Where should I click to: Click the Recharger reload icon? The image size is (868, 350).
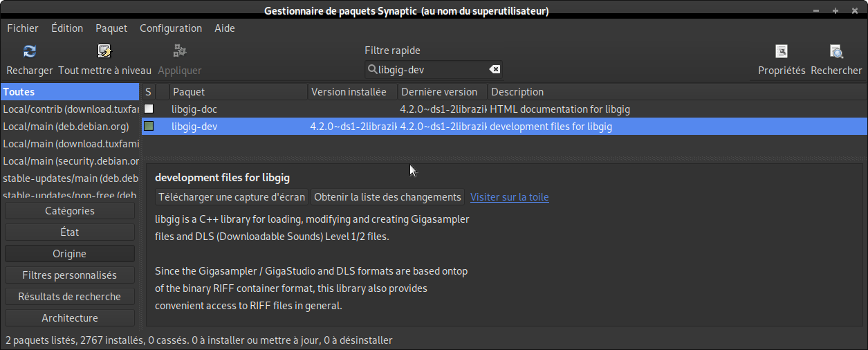pyautogui.click(x=30, y=52)
